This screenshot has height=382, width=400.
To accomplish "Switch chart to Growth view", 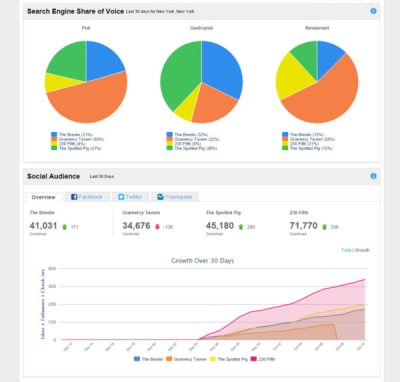I will click(362, 250).
